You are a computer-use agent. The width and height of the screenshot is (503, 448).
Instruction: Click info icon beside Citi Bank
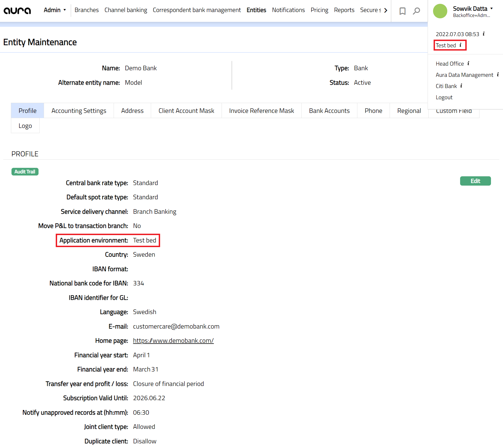(461, 86)
